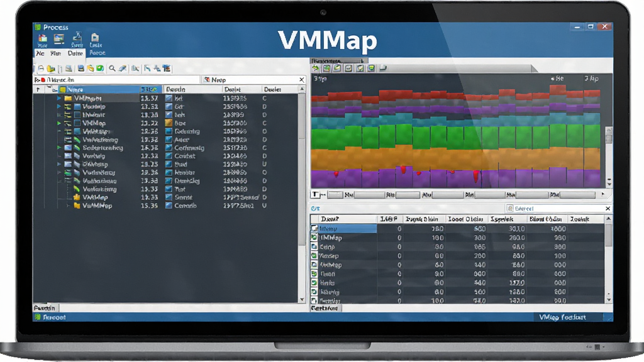Click the open yellow folder toolbar icon
The height and width of the screenshot is (362, 644).
point(51,69)
